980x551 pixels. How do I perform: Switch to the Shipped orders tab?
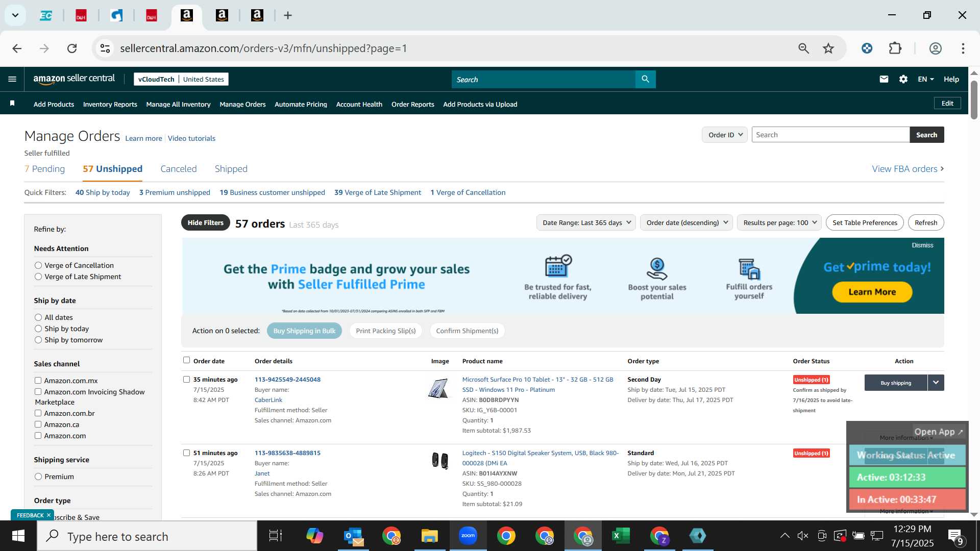[231, 169]
